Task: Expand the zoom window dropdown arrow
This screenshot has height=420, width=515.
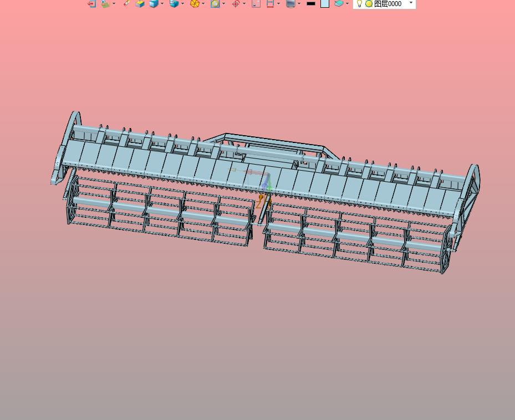Action: pyautogui.click(x=223, y=4)
